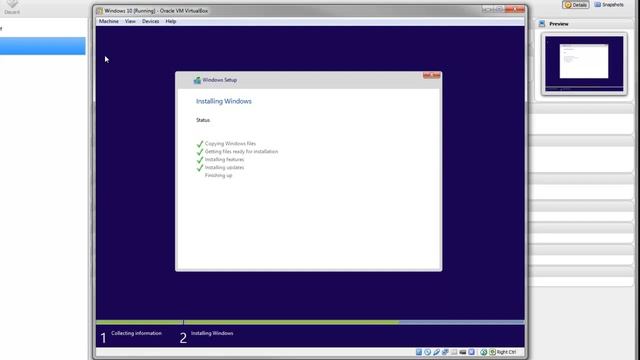Click the mouse integration icon in status bar
The image size is (640, 360).
[x=483, y=352]
